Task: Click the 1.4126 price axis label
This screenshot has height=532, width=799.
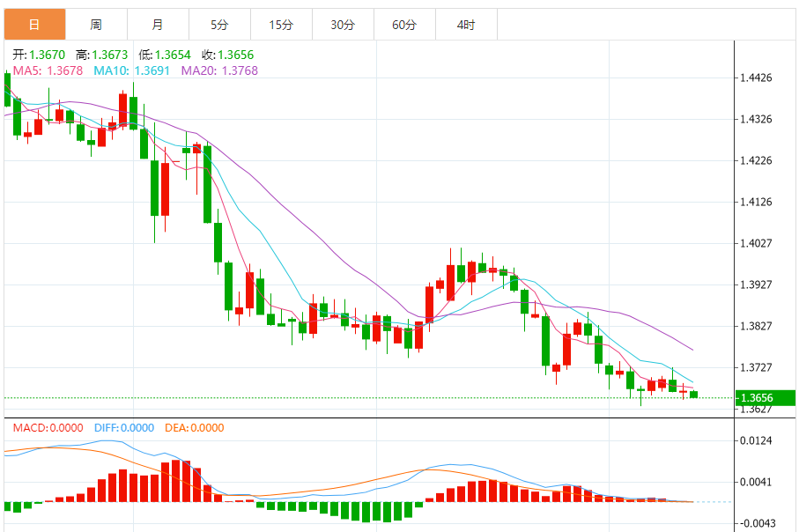Action: tap(756, 202)
